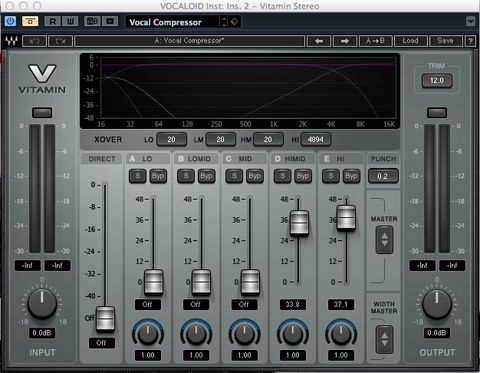
Task: Click the TRIM value 12.0
Action: click(437, 81)
